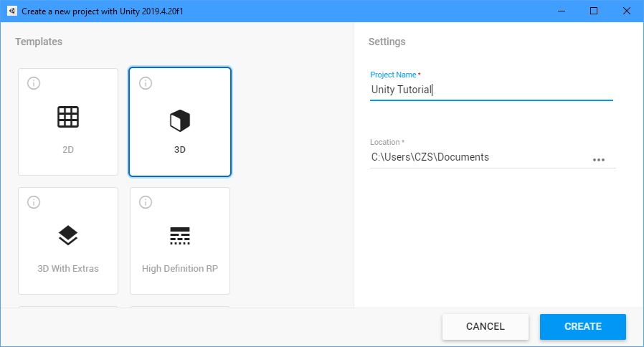
Task: Open info icon on the 3D template
Action: 146,83
